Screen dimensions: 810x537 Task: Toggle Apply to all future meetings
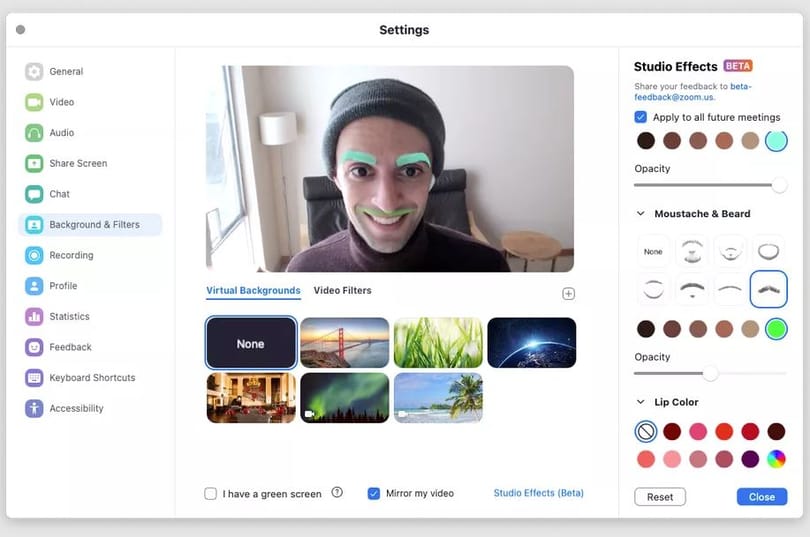tap(641, 117)
